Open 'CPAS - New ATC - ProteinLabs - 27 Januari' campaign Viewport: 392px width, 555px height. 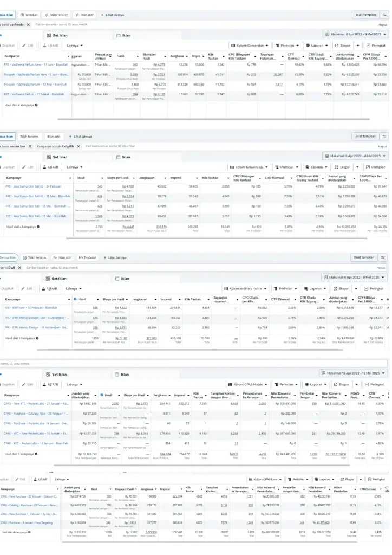[36, 403]
